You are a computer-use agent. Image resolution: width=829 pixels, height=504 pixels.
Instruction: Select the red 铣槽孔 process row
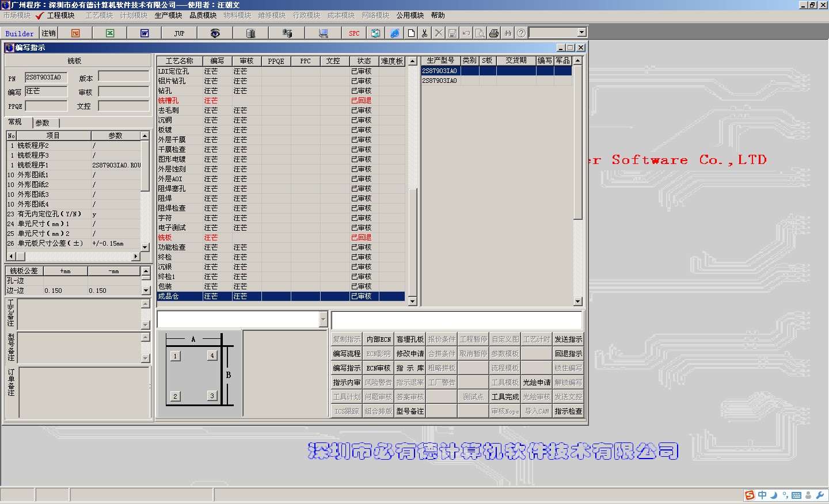pyautogui.click(x=281, y=101)
